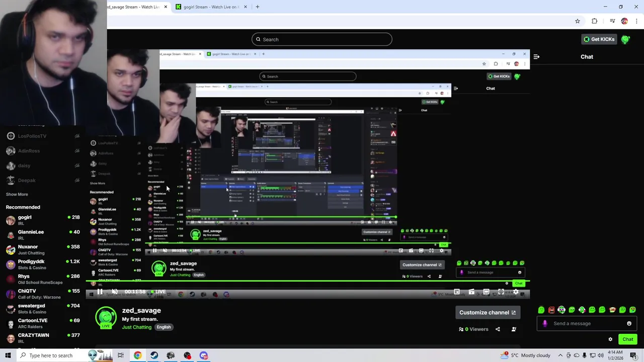Open a new browser tab
The width and height of the screenshot is (644, 362).
coord(258,7)
